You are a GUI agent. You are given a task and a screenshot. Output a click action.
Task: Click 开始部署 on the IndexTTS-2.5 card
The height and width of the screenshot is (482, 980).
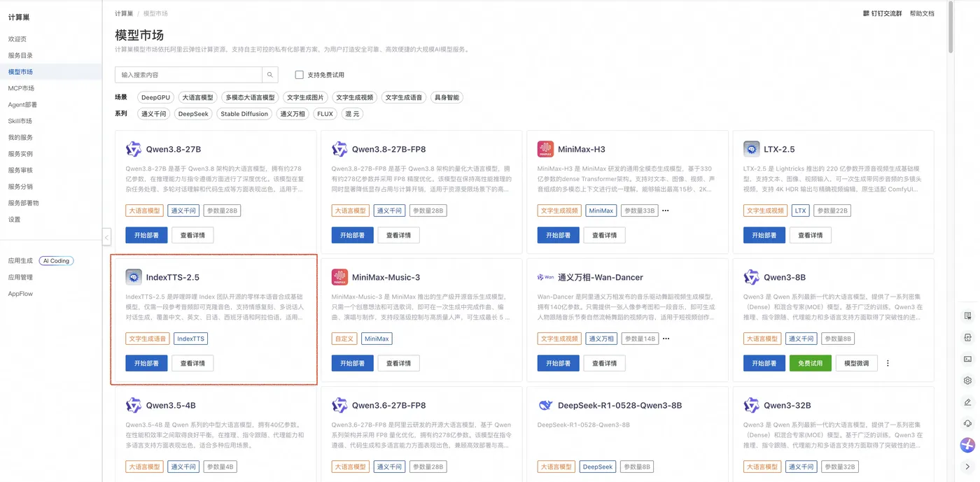pos(146,363)
